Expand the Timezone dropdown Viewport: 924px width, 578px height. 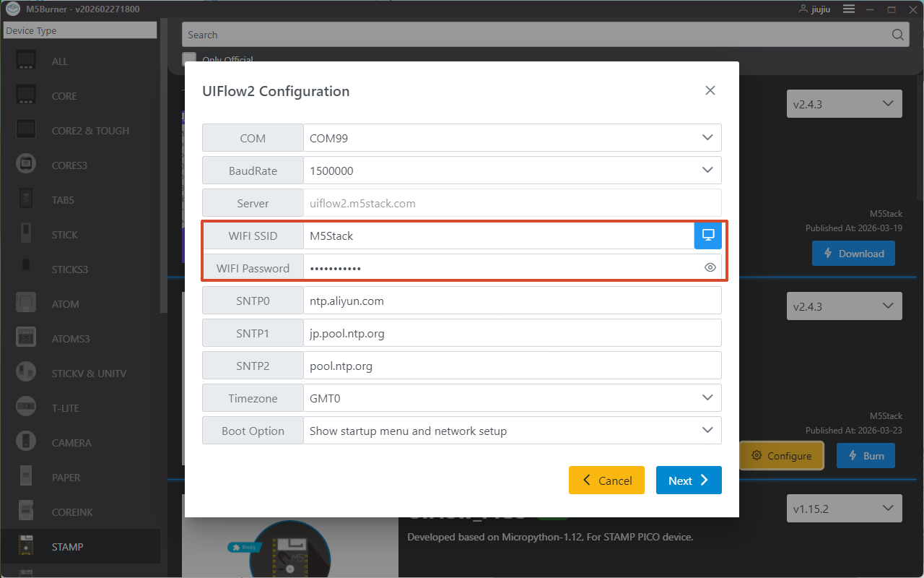click(707, 398)
